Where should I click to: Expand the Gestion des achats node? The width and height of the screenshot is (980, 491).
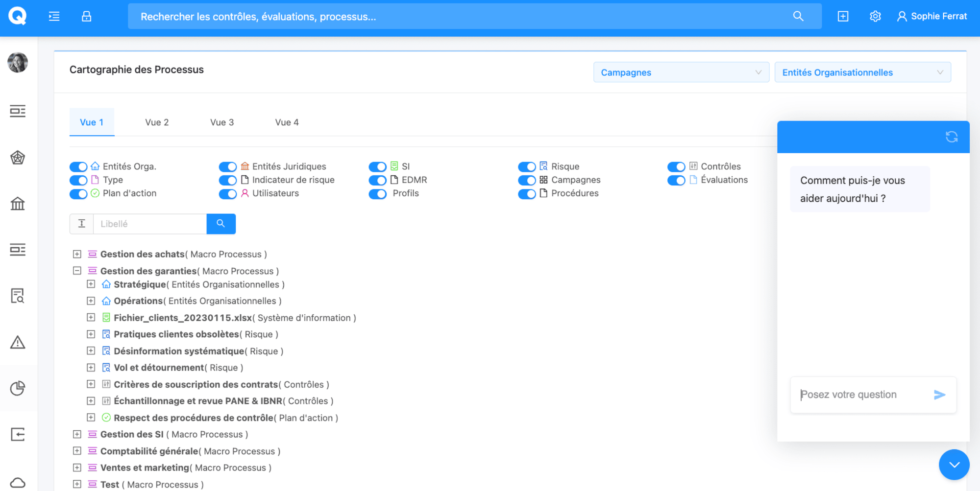(x=77, y=254)
